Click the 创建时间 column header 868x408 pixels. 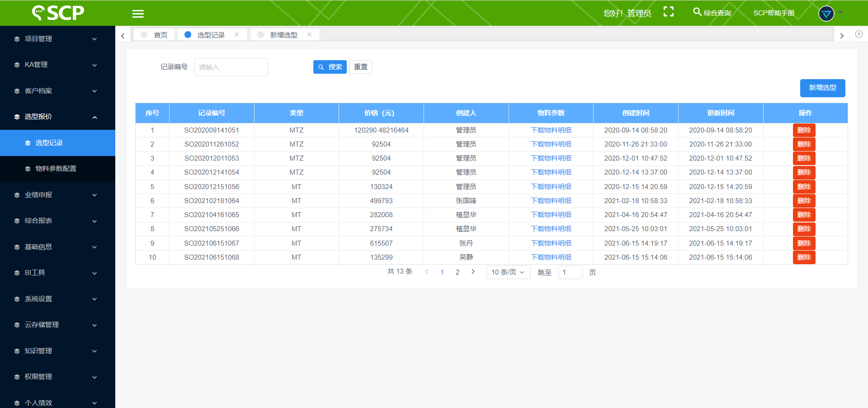(636, 113)
